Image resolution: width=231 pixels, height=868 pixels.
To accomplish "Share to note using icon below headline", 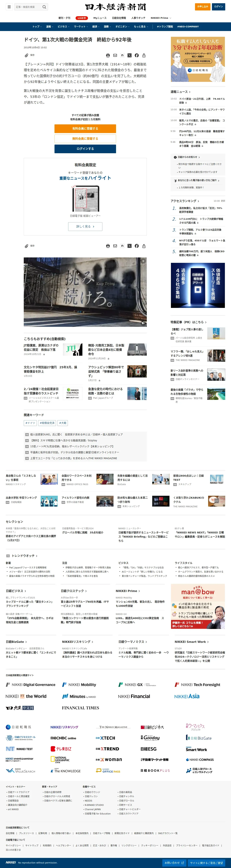I will (x=122, y=55).
